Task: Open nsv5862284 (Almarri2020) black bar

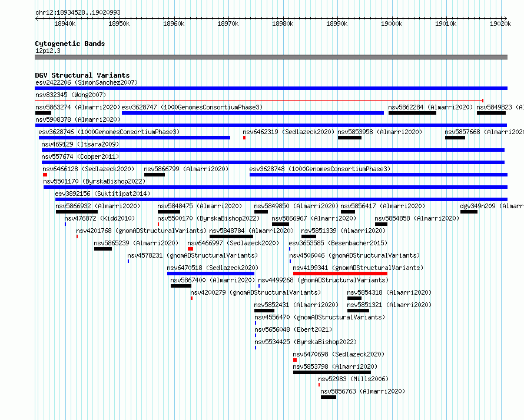Action: 412,113
